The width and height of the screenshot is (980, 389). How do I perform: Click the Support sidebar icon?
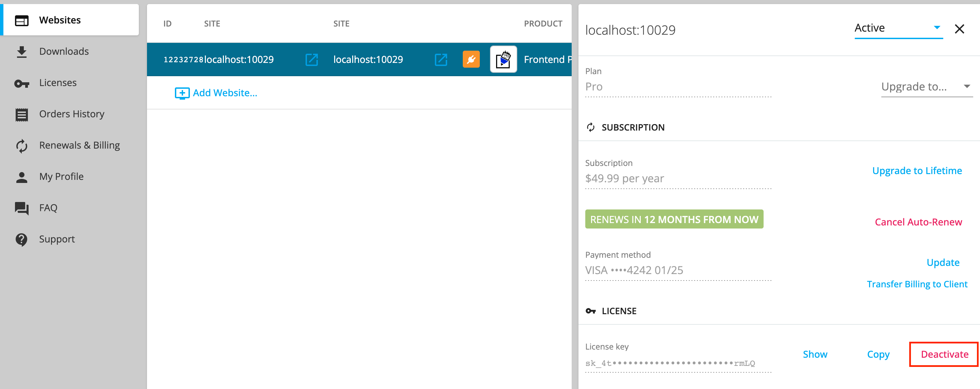21,239
